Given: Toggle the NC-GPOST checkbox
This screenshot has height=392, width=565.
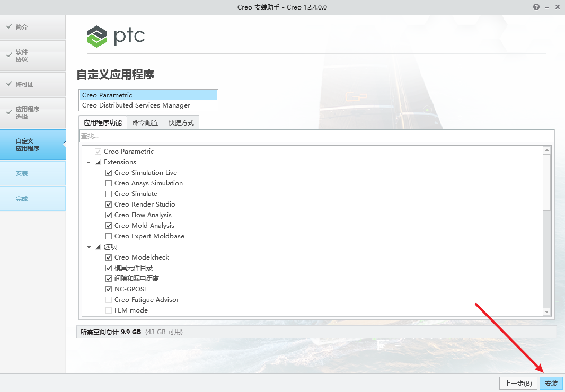Looking at the screenshot, I should 109,289.
